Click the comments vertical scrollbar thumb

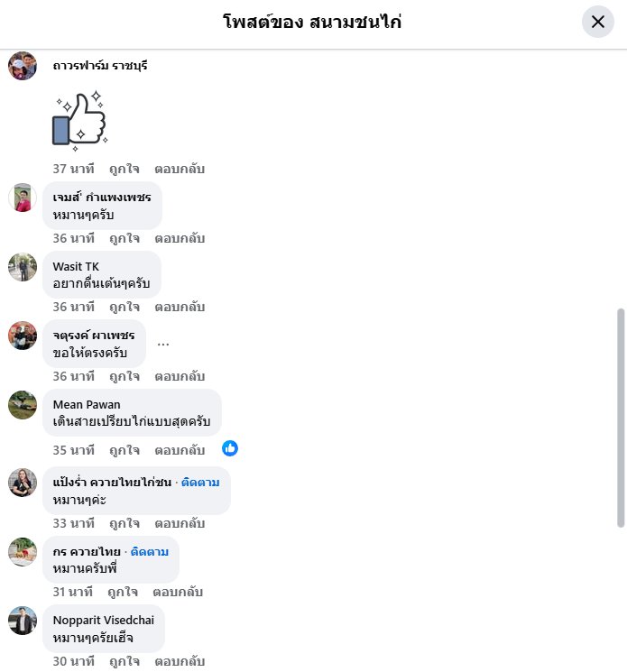(x=621, y=418)
